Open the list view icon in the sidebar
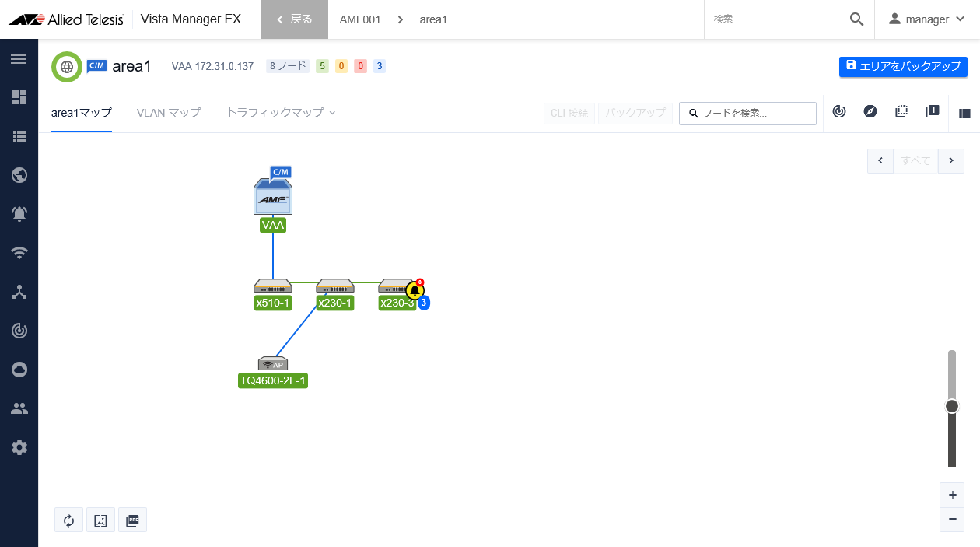 pos(19,135)
